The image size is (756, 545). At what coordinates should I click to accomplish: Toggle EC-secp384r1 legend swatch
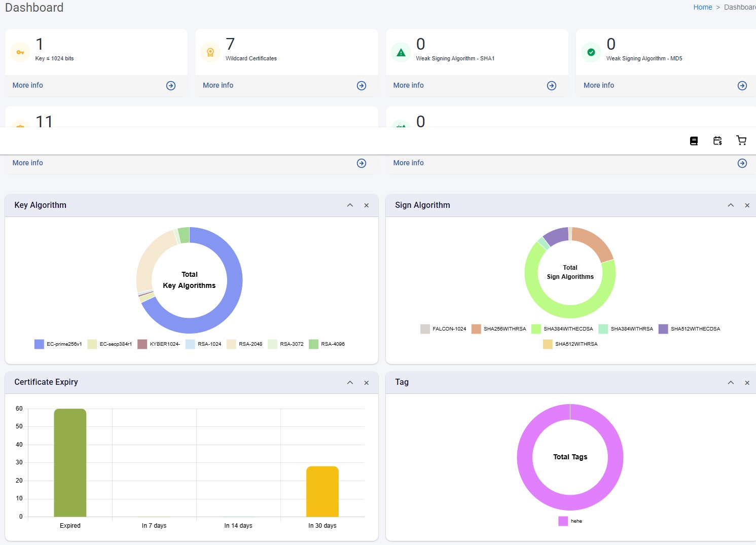click(92, 344)
